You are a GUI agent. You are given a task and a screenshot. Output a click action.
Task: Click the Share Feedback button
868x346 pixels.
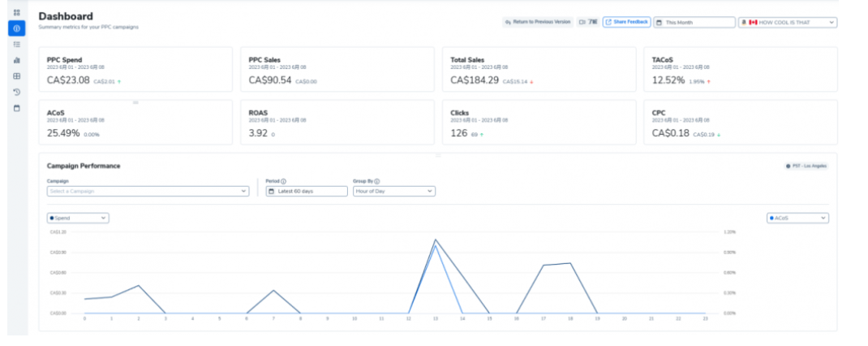(x=626, y=22)
